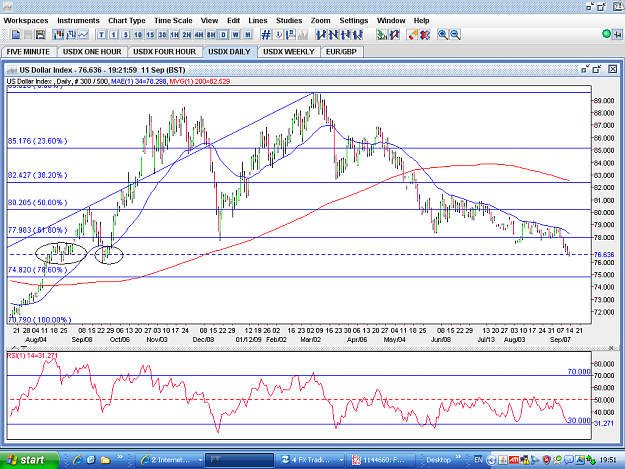Switch to candlestick chart type
The width and height of the screenshot is (625, 469).
[x=59, y=35]
